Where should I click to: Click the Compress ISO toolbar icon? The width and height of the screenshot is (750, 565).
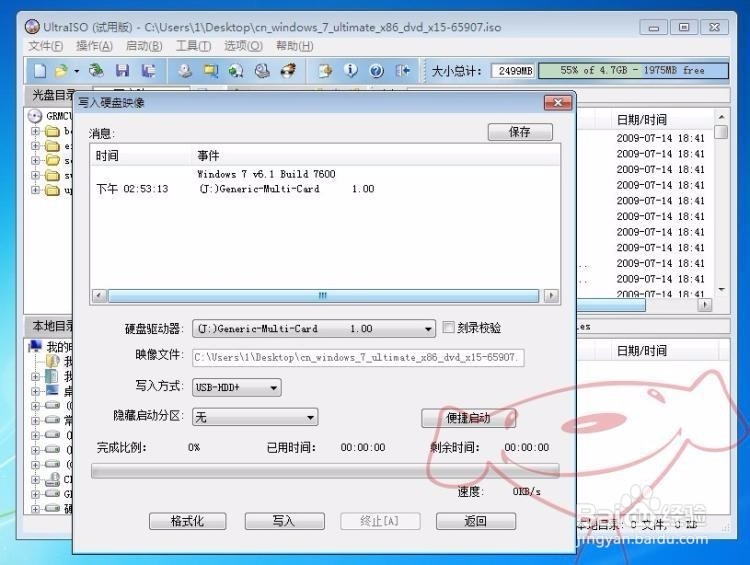[x=210, y=71]
